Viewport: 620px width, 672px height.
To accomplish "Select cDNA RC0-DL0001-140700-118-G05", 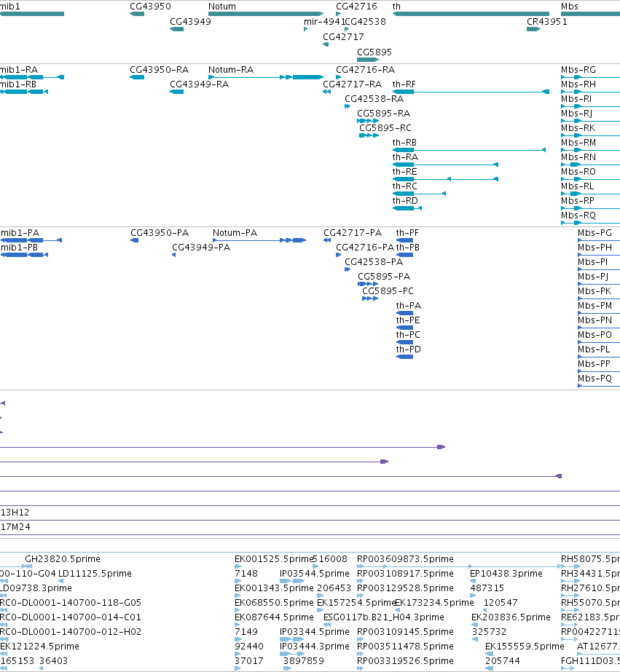I will 71,603.
